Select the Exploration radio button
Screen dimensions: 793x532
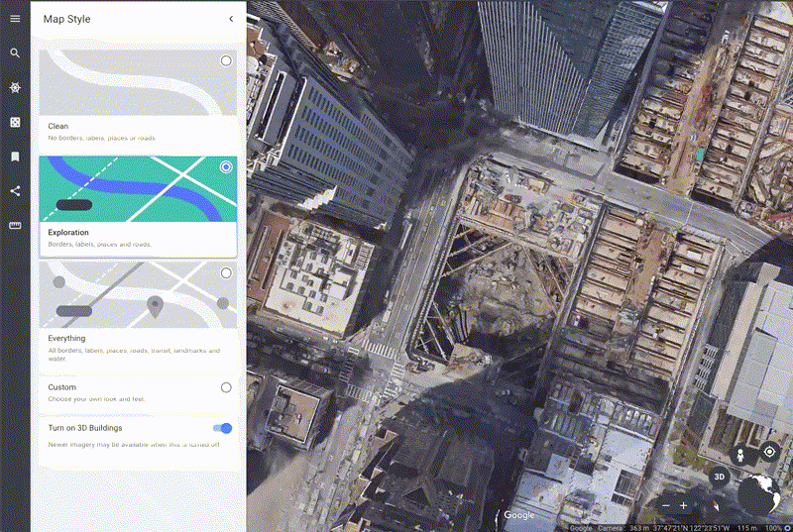(226, 166)
